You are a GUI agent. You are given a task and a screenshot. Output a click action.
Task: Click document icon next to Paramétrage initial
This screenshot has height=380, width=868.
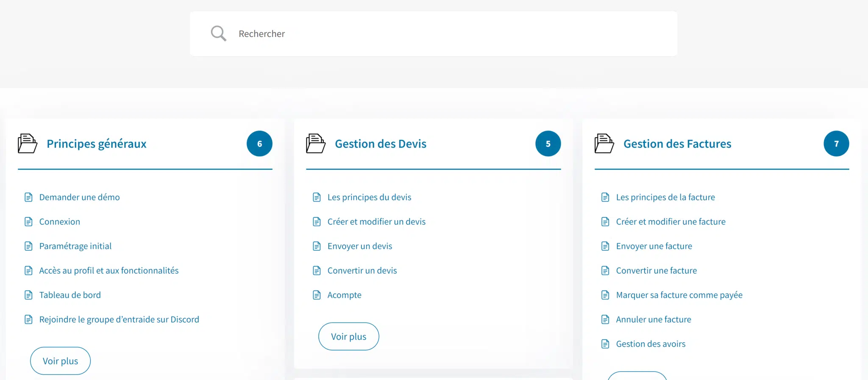(28, 246)
